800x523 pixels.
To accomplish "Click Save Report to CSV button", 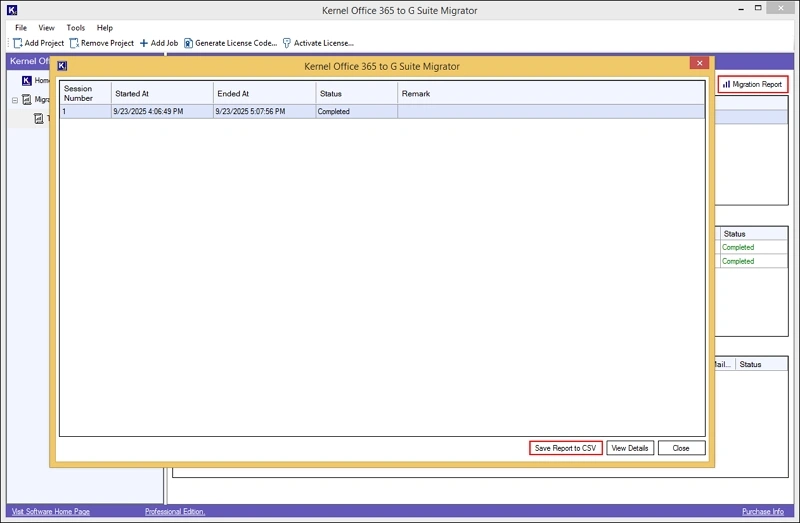I will pyautogui.click(x=565, y=448).
